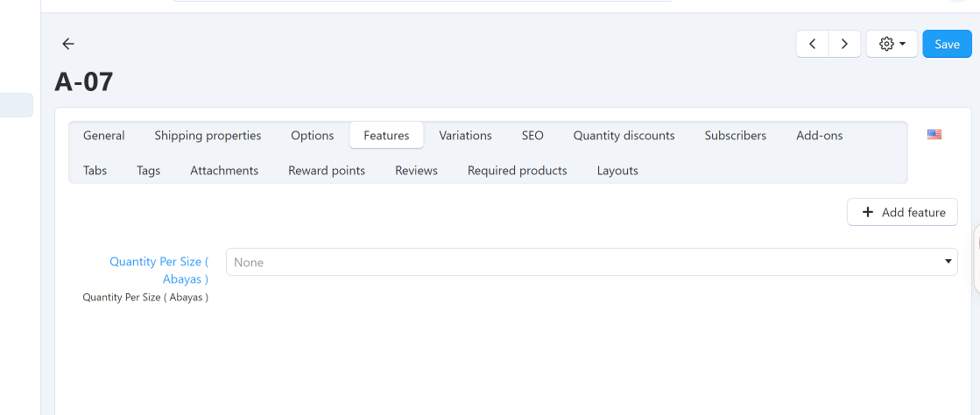Switch to the Tags tab
The image size is (980, 415).
(x=148, y=171)
